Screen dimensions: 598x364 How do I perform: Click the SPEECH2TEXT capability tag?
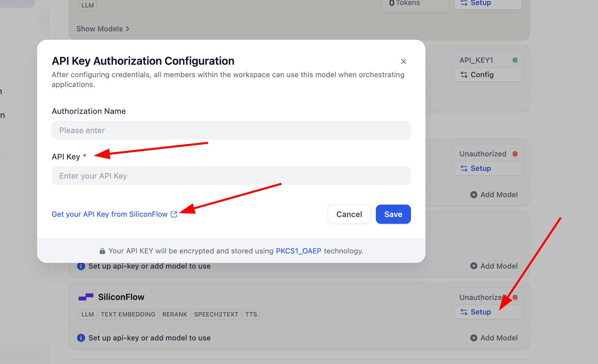coord(216,314)
